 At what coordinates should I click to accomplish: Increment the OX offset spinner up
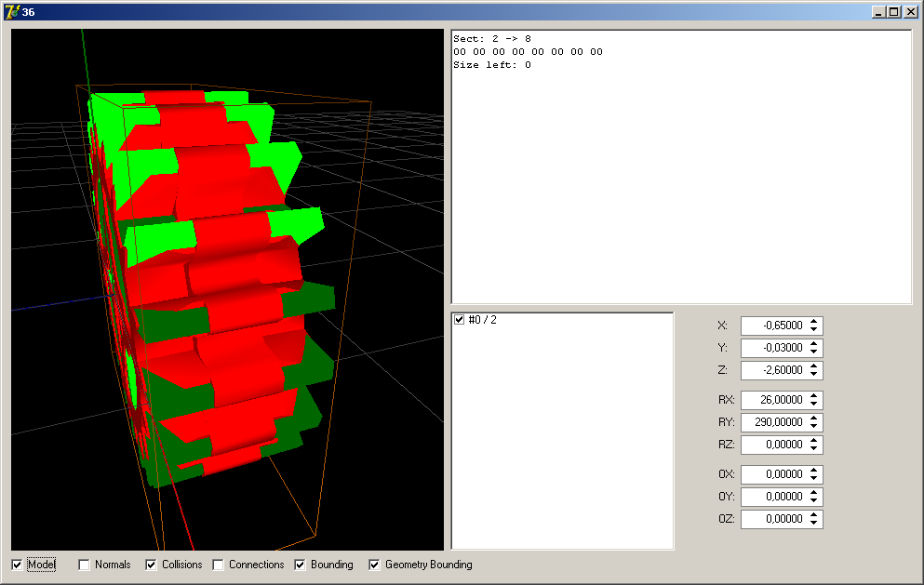click(x=814, y=471)
